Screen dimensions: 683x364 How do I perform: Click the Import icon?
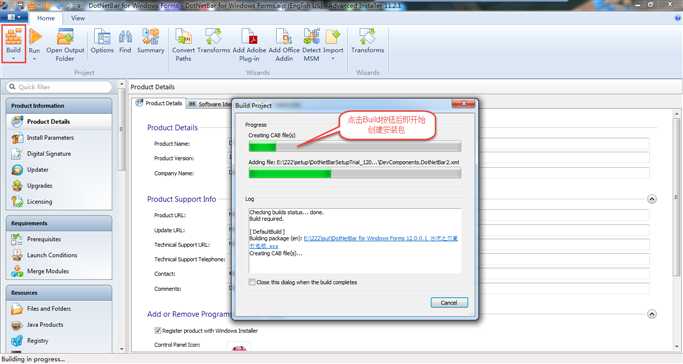(333, 37)
